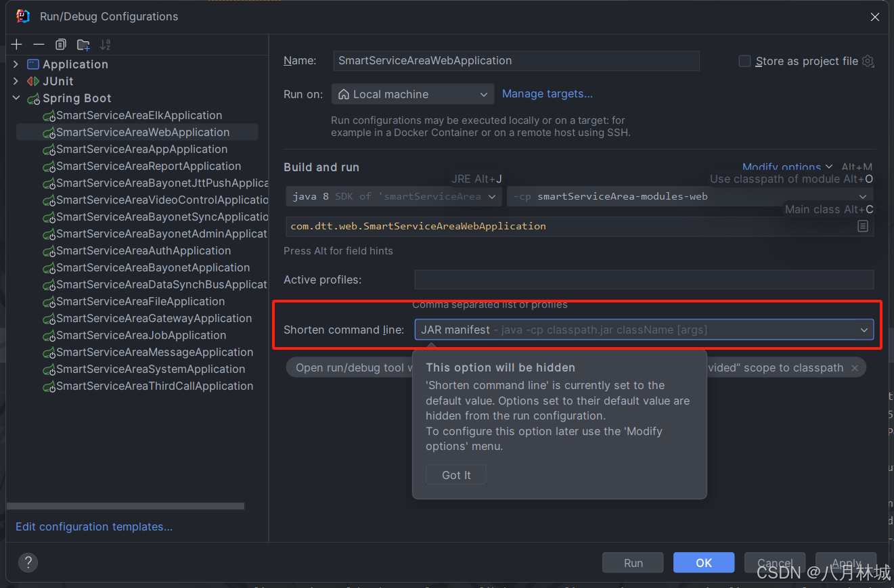This screenshot has width=894, height=588.
Task: Click the Manage targets link
Action: pyautogui.click(x=547, y=94)
